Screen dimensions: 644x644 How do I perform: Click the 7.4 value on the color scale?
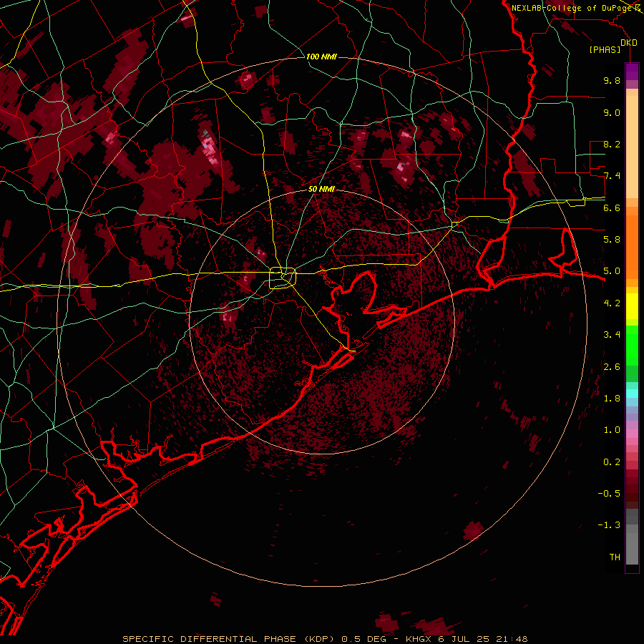coord(612,176)
